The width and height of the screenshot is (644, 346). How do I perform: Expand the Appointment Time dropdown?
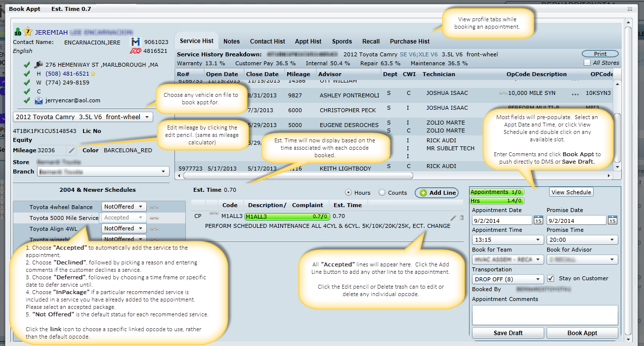coord(508,240)
